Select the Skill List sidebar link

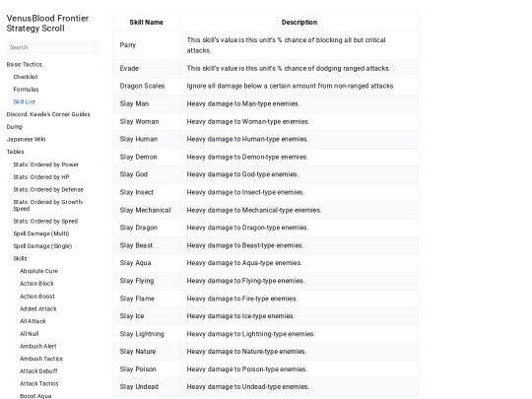click(24, 101)
